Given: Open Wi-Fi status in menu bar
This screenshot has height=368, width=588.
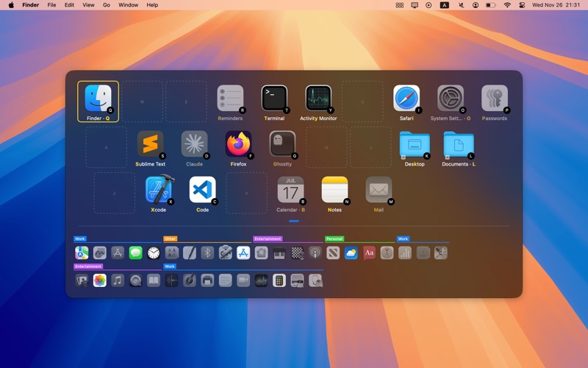Looking at the screenshot, I should (x=507, y=5).
